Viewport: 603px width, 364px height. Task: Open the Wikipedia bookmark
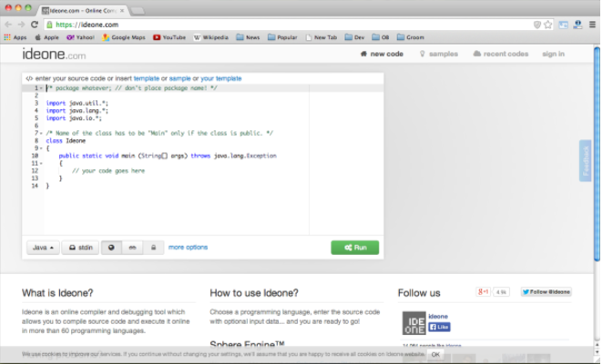pos(210,37)
